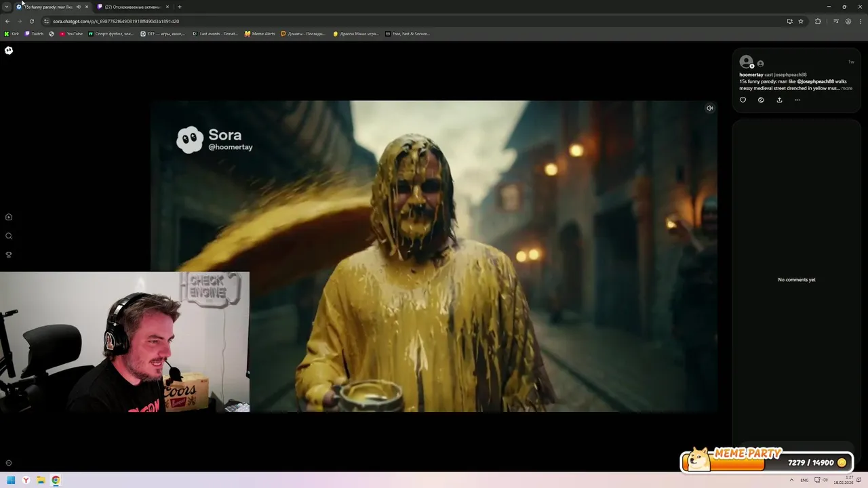Close the Twitch tab
This screenshot has width=868, height=488.
pos(167,7)
